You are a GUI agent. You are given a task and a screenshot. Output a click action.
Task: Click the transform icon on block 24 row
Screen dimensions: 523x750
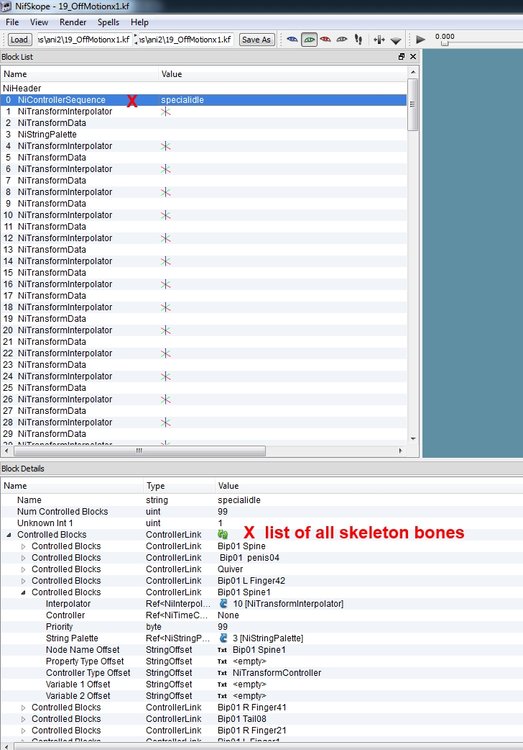click(x=166, y=376)
